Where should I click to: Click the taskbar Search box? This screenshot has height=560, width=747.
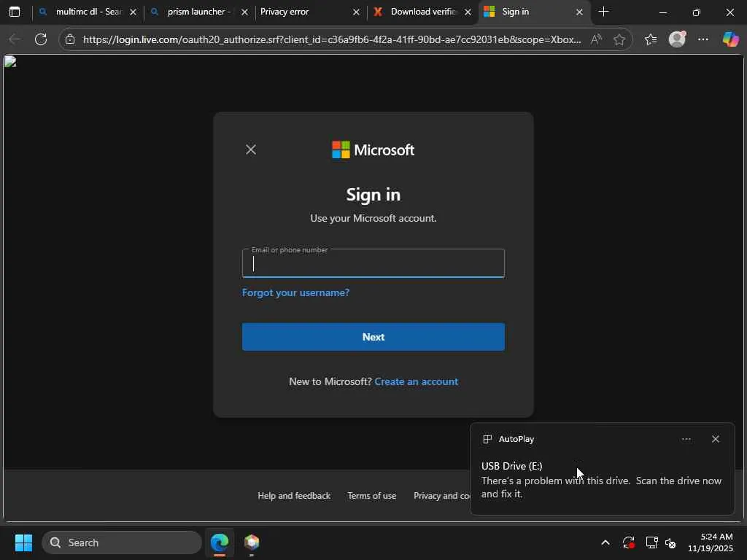(122, 542)
